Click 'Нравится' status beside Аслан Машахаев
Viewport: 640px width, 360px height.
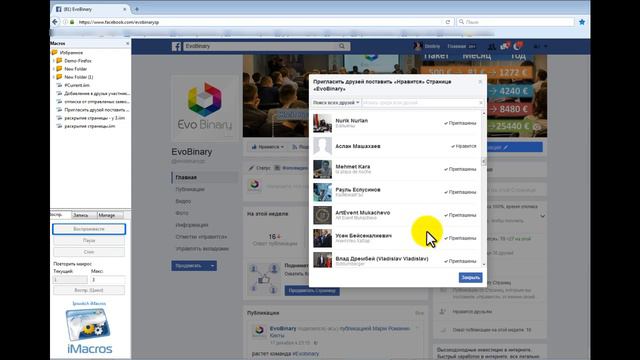point(463,146)
